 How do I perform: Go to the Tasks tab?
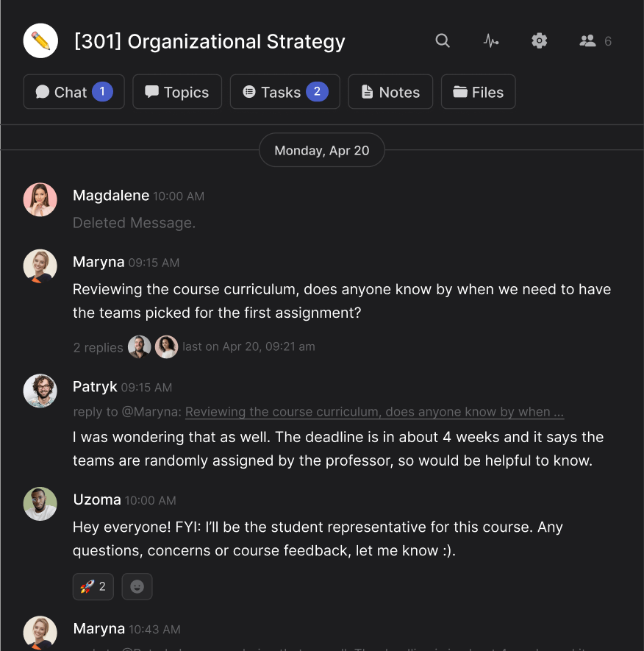[285, 92]
